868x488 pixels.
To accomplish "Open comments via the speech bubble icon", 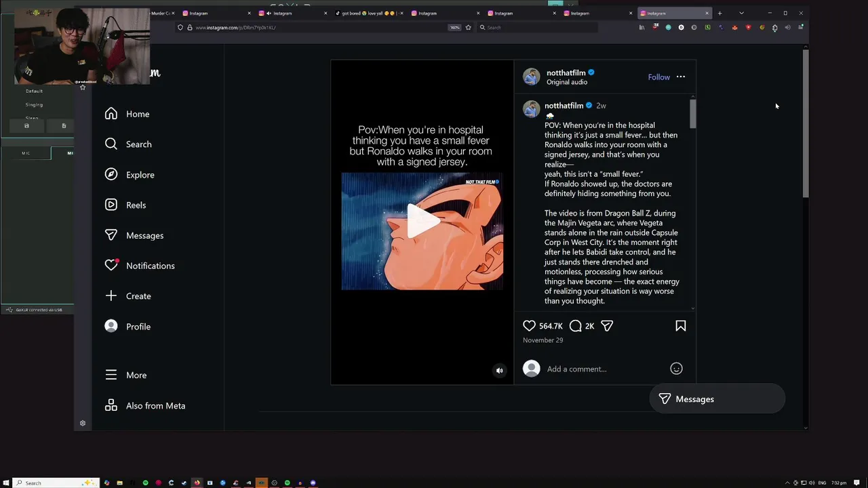I will coord(575,326).
